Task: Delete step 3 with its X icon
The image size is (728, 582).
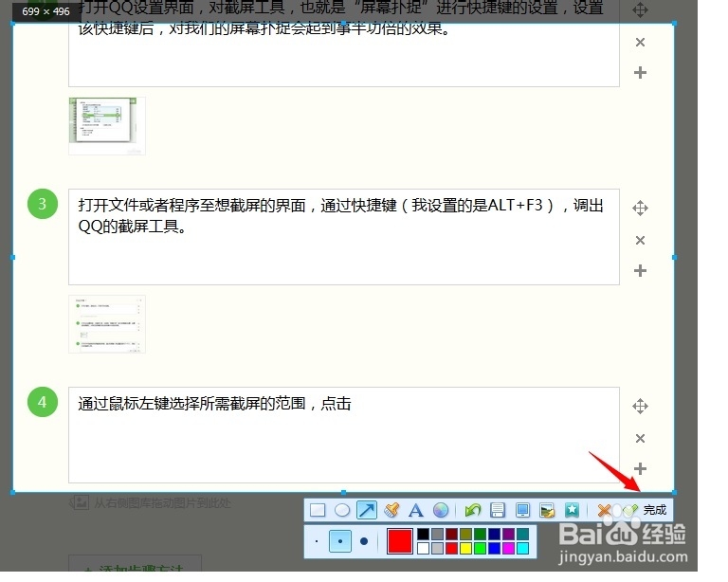Action: coord(640,241)
